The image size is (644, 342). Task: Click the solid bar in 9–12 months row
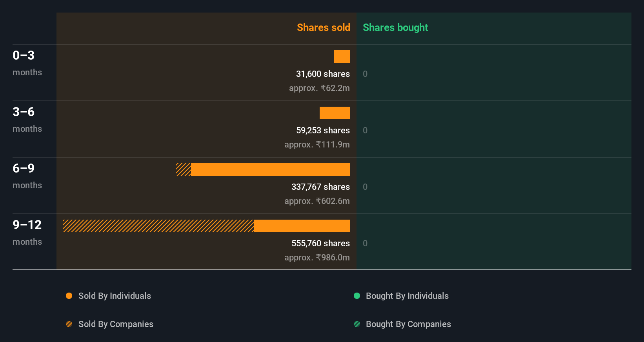tap(302, 226)
